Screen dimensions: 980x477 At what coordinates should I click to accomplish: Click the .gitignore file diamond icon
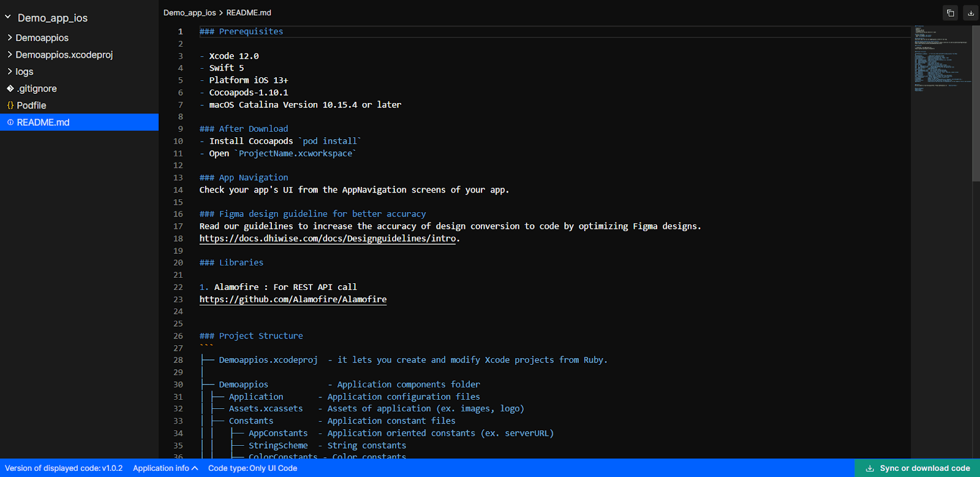click(10, 88)
